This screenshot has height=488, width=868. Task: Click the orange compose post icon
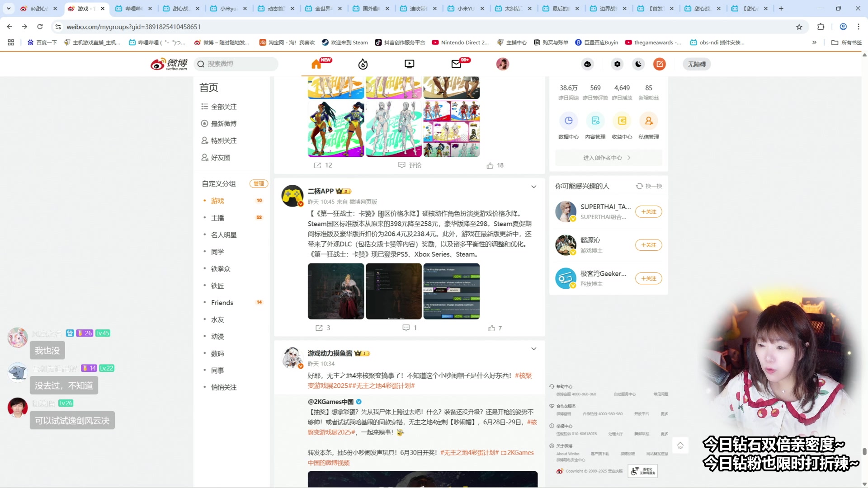click(x=660, y=64)
